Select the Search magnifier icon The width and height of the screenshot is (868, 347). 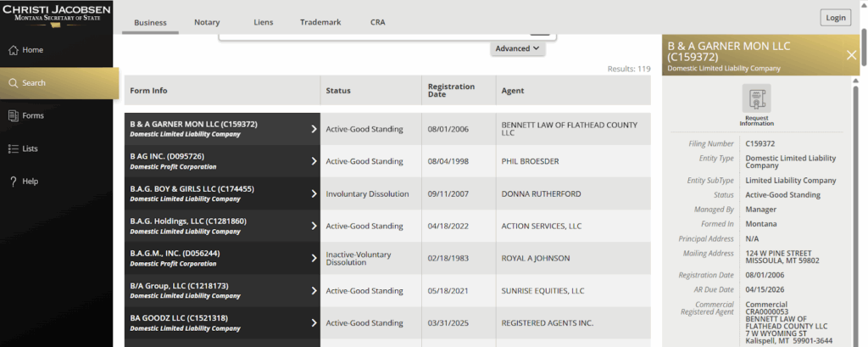pos(14,83)
